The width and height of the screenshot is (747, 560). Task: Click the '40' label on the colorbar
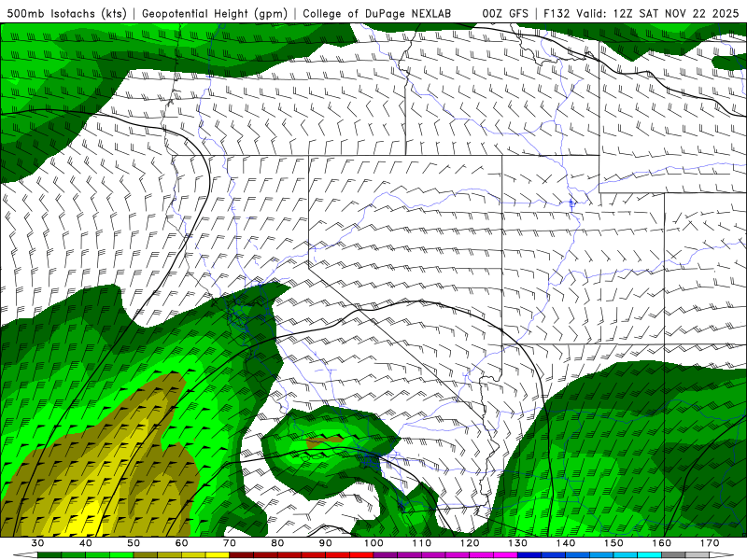pyautogui.click(x=86, y=543)
